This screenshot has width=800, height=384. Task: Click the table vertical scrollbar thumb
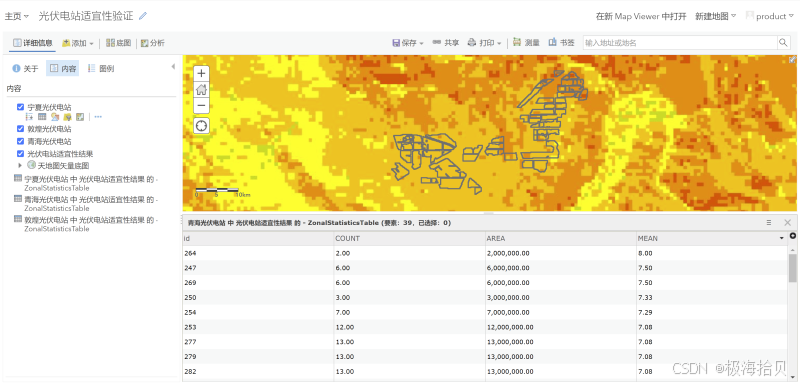pos(792,268)
